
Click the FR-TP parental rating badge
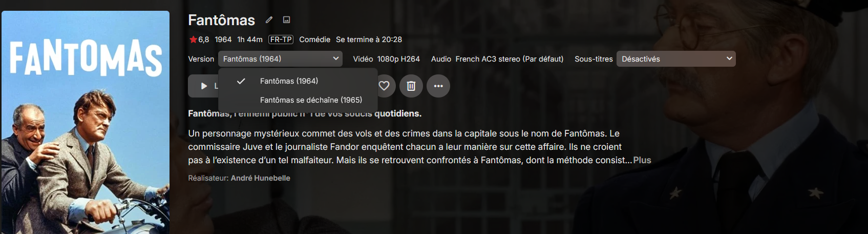click(281, 40)
